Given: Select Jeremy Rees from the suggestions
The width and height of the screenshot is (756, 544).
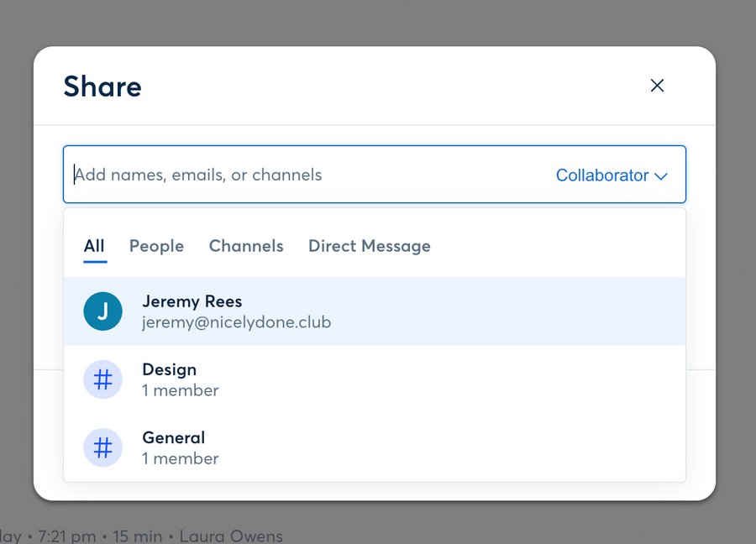Looking at the screenshot, I should [192, 301].
